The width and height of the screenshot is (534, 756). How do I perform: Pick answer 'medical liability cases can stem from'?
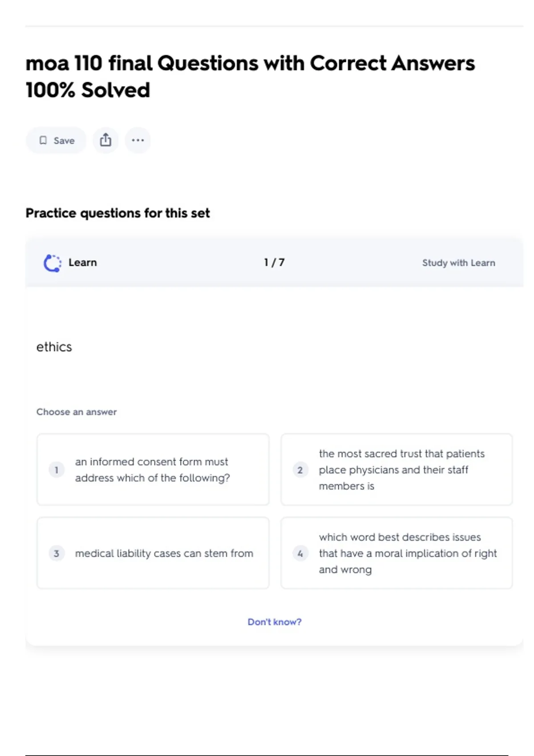click(164, 553)
